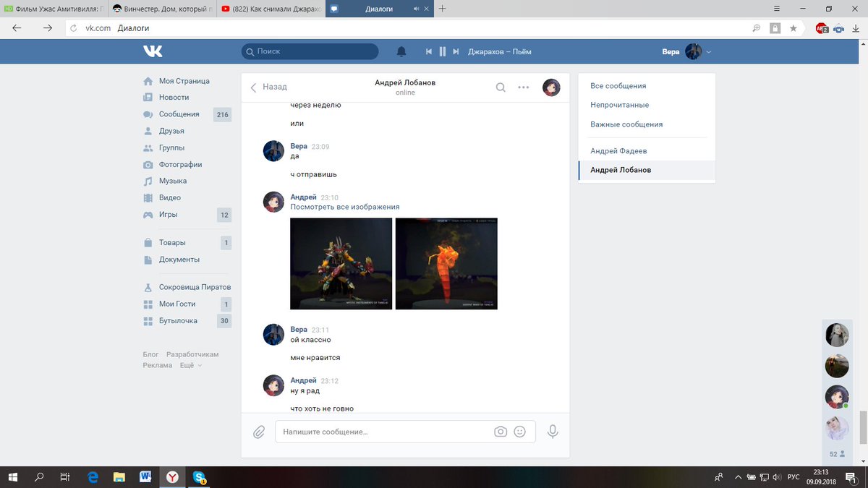Open Сообщения in the sidebar
Screen dimensions: 868x488
179,114
